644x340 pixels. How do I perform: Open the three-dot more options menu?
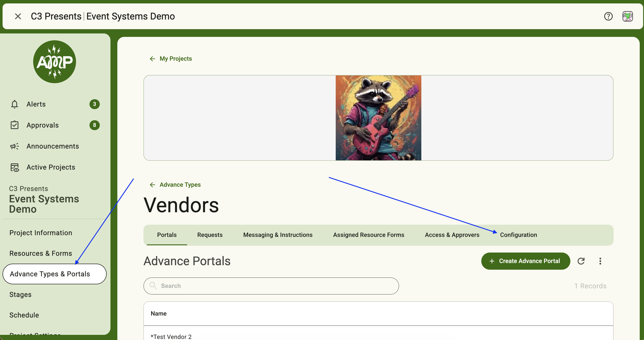pos(600,261)
